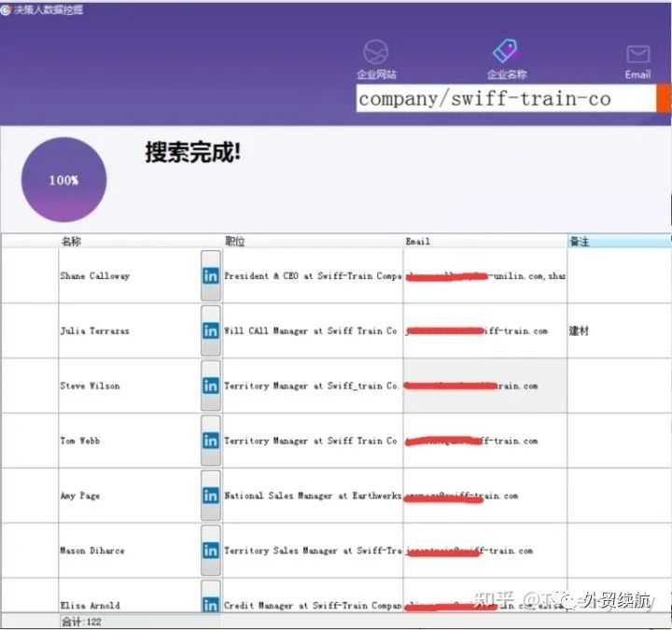Open Steve Wilson's LinkedIn icon

click(x=210, y=385)
